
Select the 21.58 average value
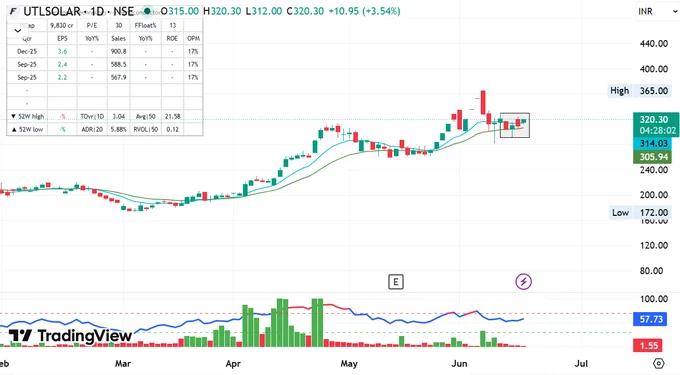tap(173, 117)
